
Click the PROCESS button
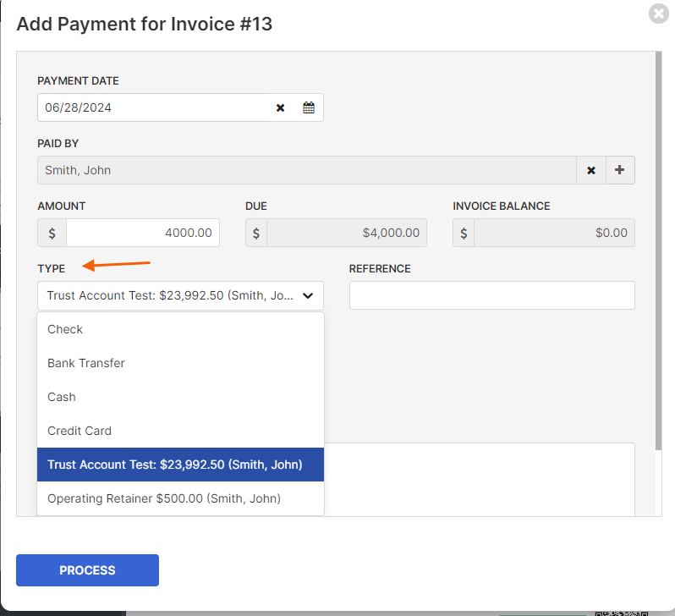click(x=87, y=570)
